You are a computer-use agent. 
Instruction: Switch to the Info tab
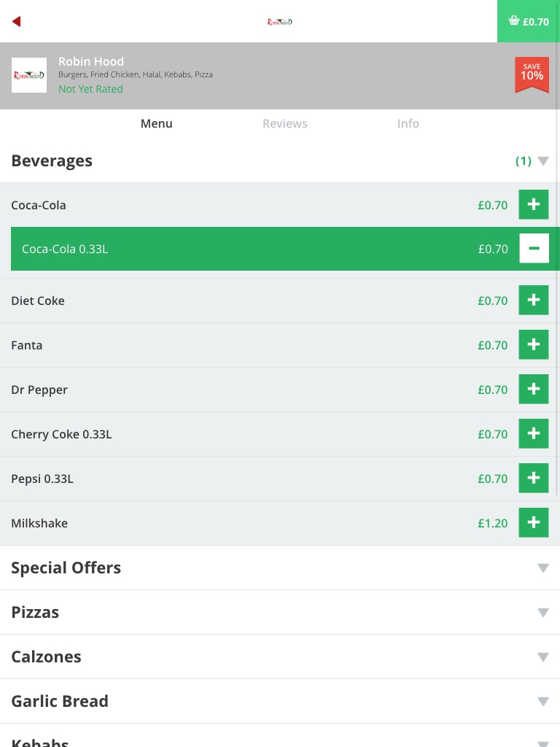pos(408,124)
